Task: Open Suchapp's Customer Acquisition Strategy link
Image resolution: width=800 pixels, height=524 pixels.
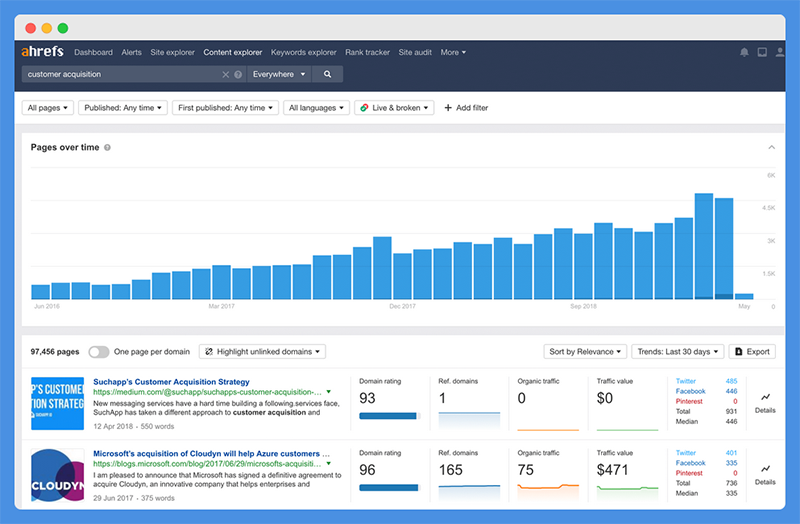Action: [171, 382]
